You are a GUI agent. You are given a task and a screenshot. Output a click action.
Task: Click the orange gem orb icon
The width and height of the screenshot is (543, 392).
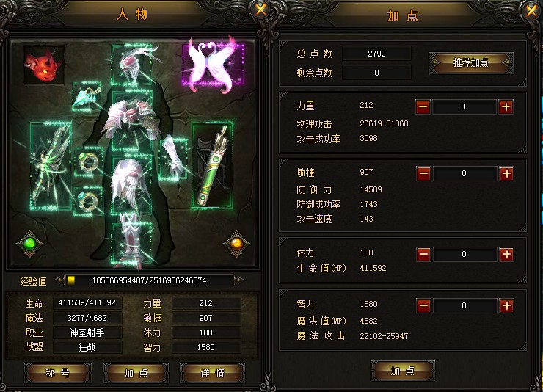click(x=236, y=244)
